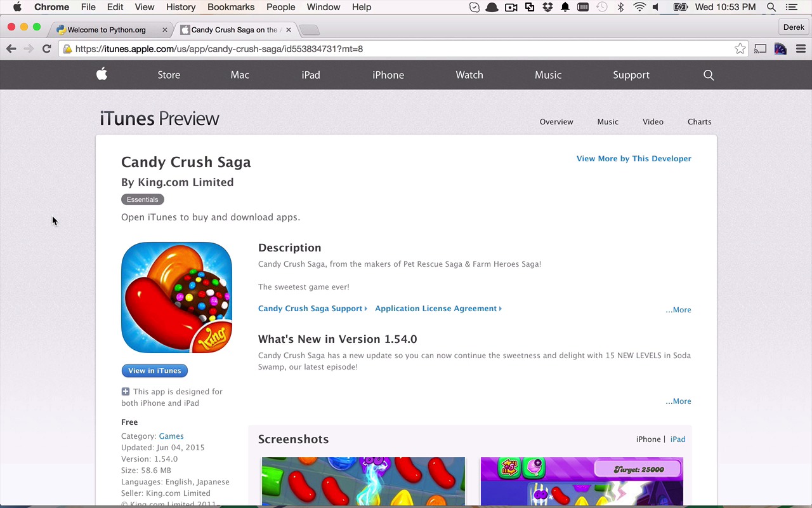The height and width of the screenshot is (508, 812).
Task: Open the macOS Apple menu
Action: [17, 7]
